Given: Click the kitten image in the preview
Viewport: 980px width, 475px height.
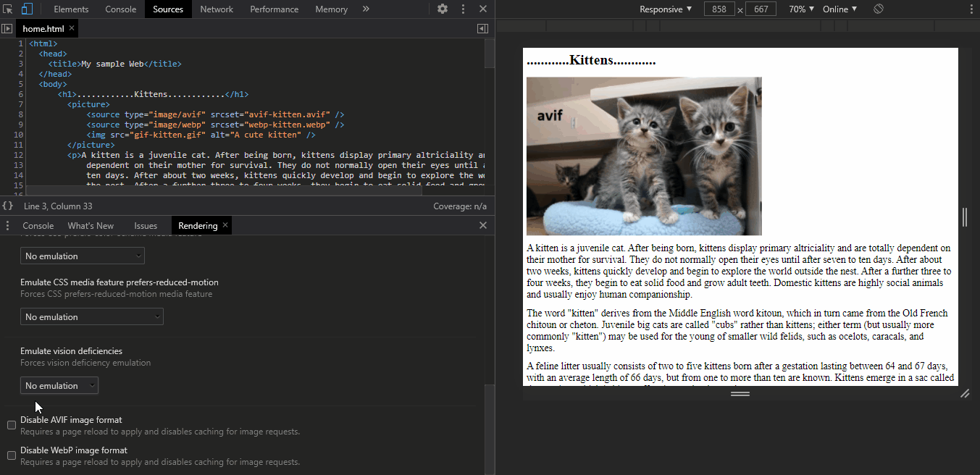Looking at the screenshot, I should pyautogui.click(x=644, y=156).
